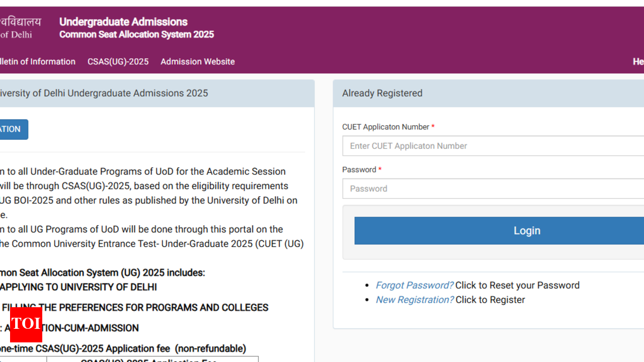
Task: Click the CUET Applicaton Number label text
Action: (x=385, y=127)
